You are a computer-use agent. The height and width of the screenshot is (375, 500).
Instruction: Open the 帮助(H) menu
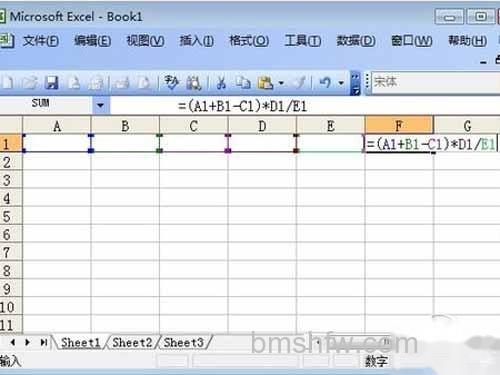pyautogui.click(x=467, y=41)
